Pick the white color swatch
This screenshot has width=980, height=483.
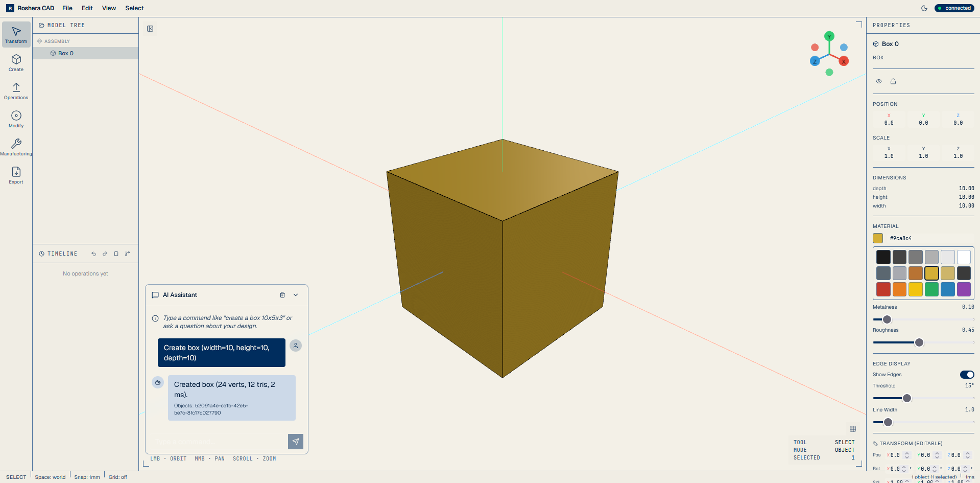(x=964, y=257)
